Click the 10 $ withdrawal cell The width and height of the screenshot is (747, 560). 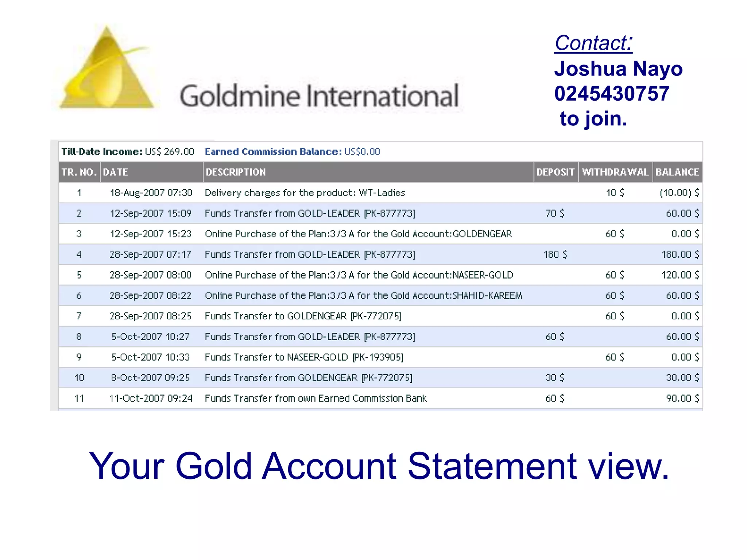(615, 192)
